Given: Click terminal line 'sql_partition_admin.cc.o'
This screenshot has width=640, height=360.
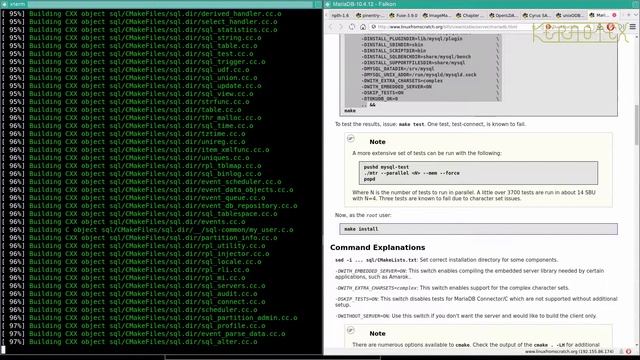Looking at the screenshot, I should point(149,318).
